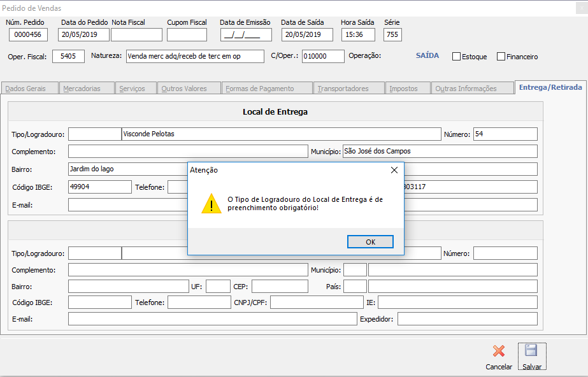The width and height of the screenshot is (588, 377).
Task: Click the Bairro field with Jardim do lago
Action: click(x=128, y=169)
